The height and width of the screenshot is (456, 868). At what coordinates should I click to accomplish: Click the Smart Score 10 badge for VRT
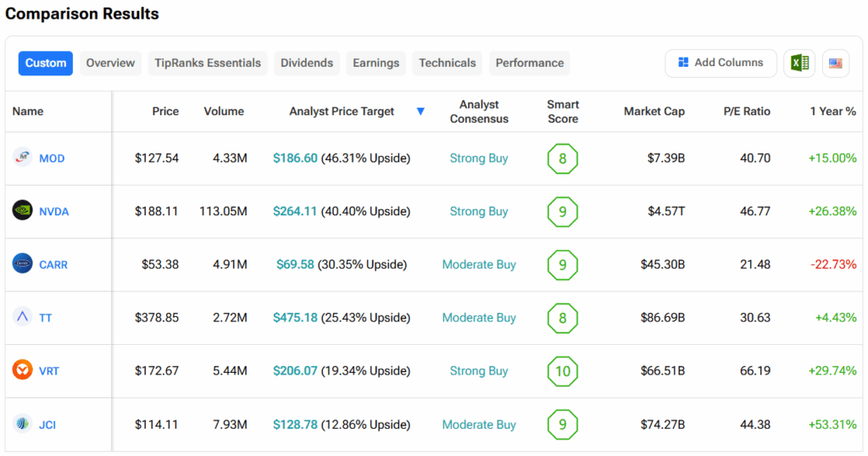(562, 370)
